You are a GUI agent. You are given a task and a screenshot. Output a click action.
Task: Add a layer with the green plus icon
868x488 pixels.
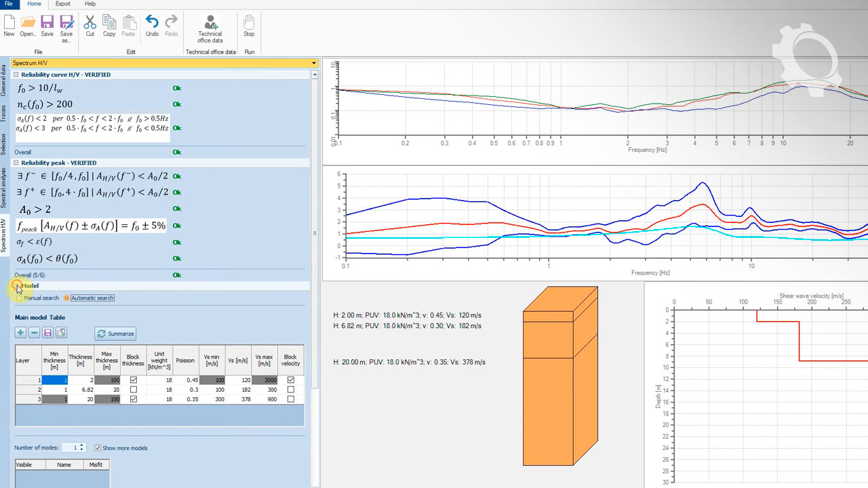pyautogui.click(x=20, y=333)
